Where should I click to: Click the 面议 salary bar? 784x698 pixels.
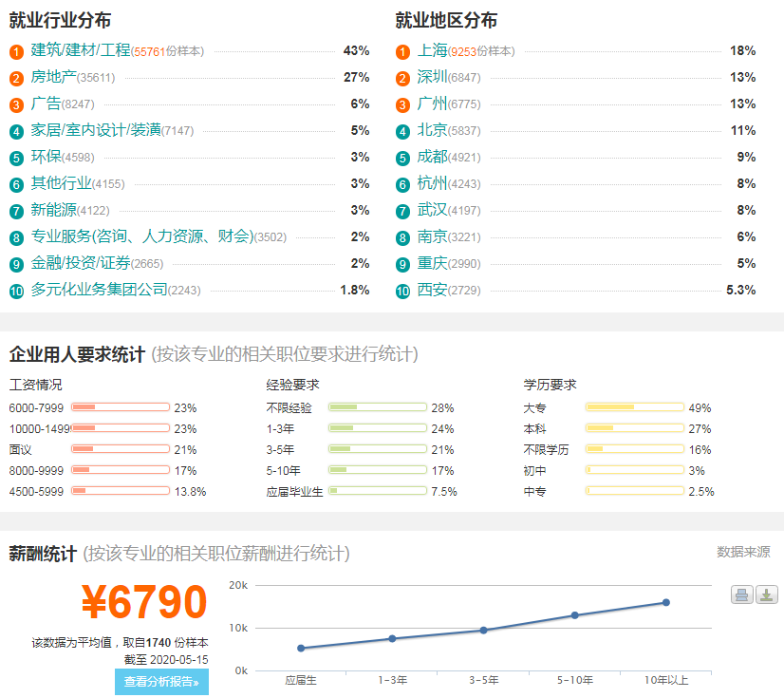pyautogui.click(x=121, y=449)
